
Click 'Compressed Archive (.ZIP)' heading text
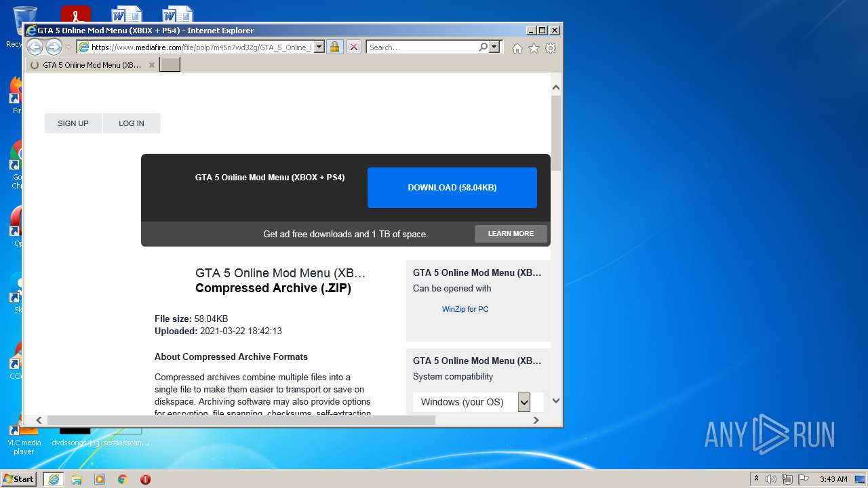pyautogui.click(x=273, y=288)
